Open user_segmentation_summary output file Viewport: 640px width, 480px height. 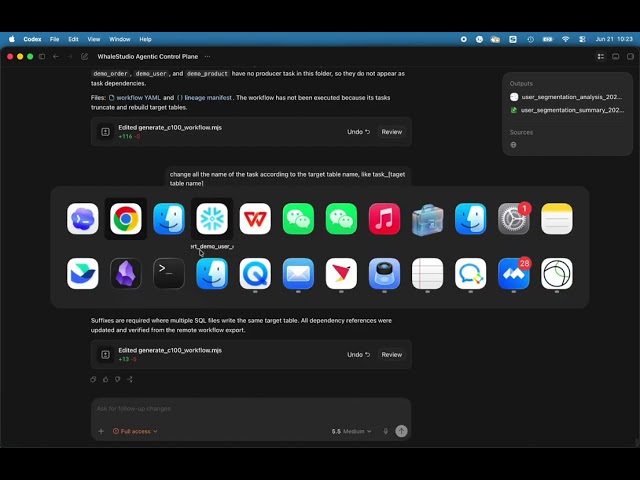click(x=567, y=110)
